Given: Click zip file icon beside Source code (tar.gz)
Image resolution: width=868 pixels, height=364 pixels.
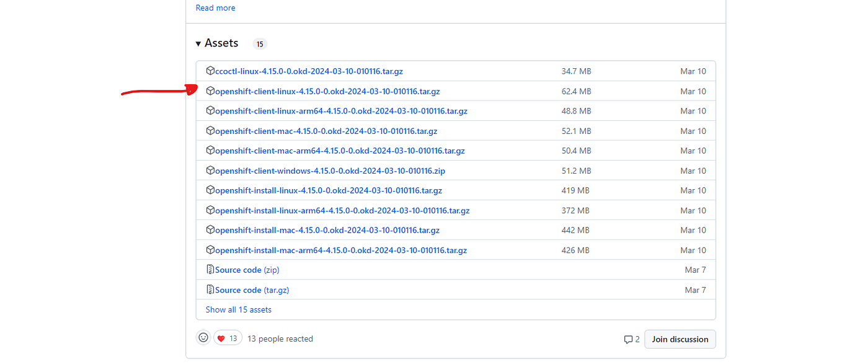Looking at the screenshot, I should click(210, 289).
